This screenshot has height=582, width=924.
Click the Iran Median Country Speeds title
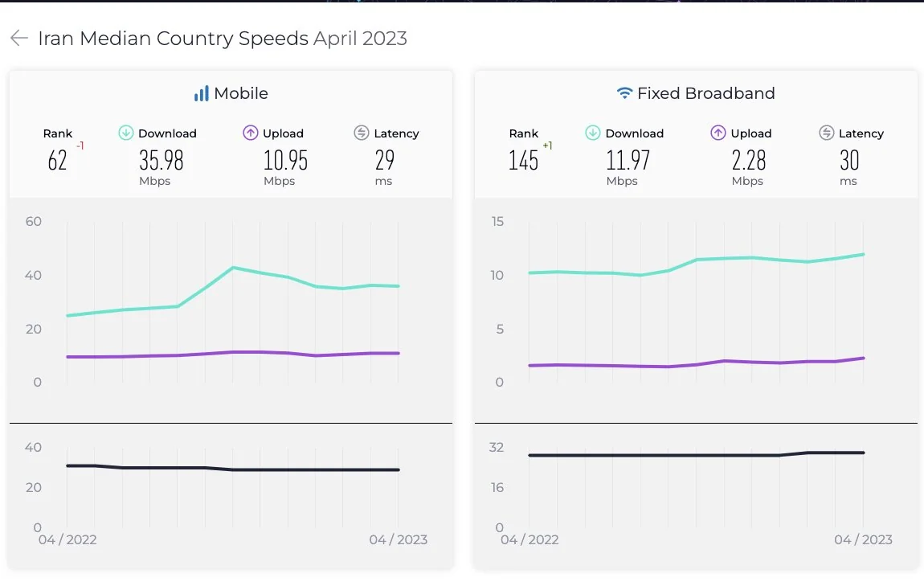(174, 39)
